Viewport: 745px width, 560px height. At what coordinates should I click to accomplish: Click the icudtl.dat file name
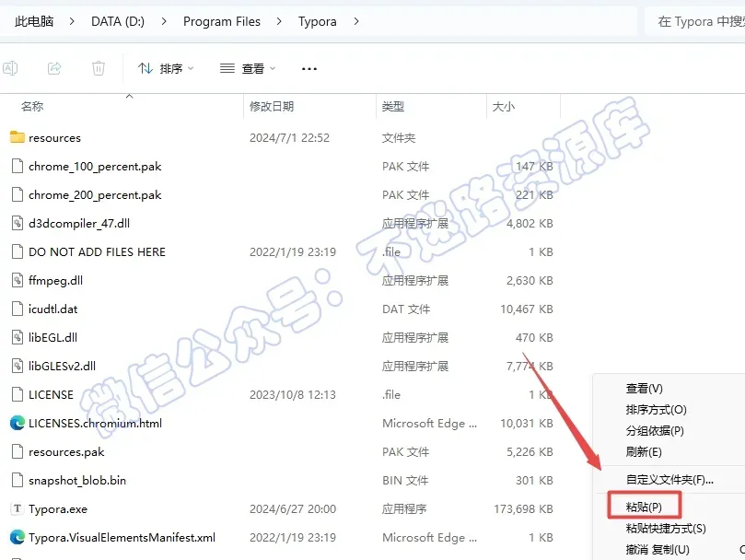click(52, 309)
